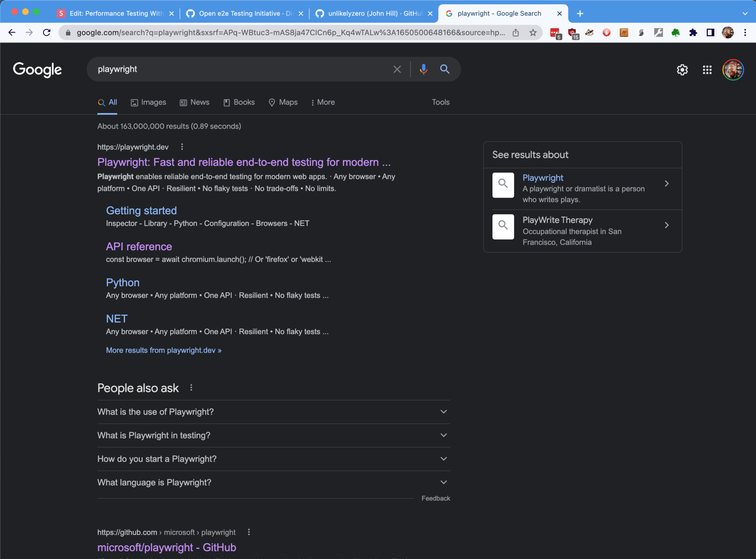Open the Google account avatar
The image size is (756, 559).
coord(733,70)
